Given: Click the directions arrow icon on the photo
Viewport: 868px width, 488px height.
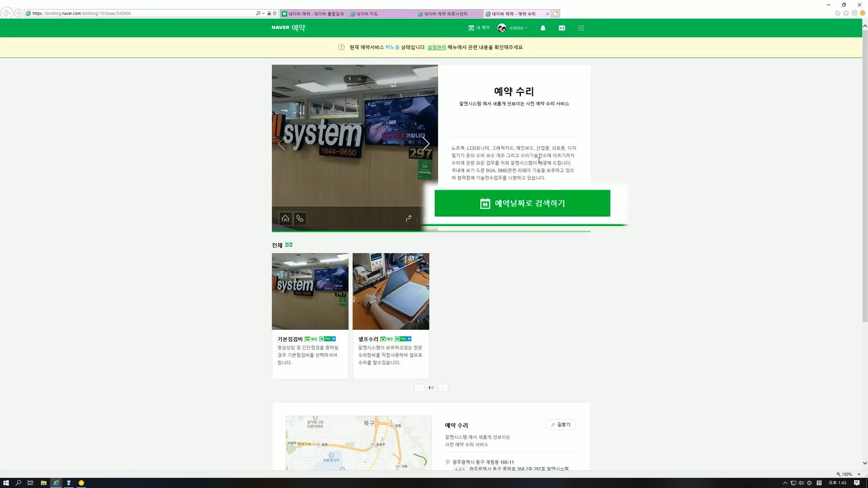Looking at the screenshot, I should click(x=409, y=219).
